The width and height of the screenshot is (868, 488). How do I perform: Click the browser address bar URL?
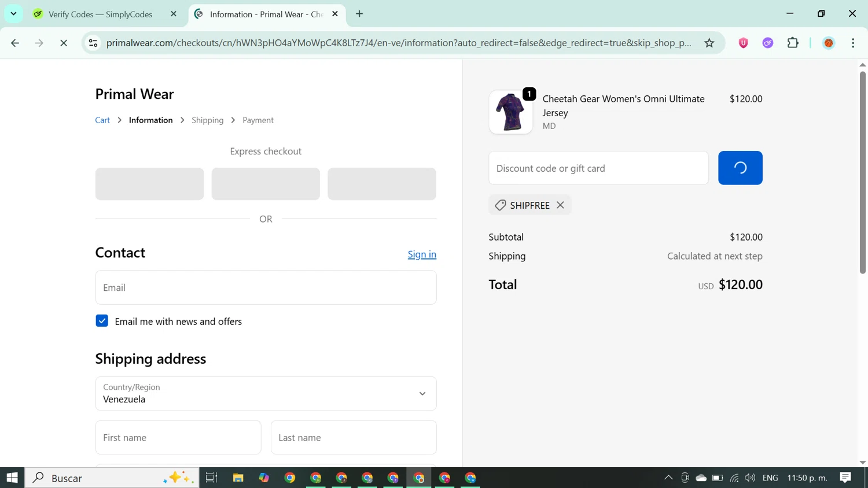[x=399, y=43]
